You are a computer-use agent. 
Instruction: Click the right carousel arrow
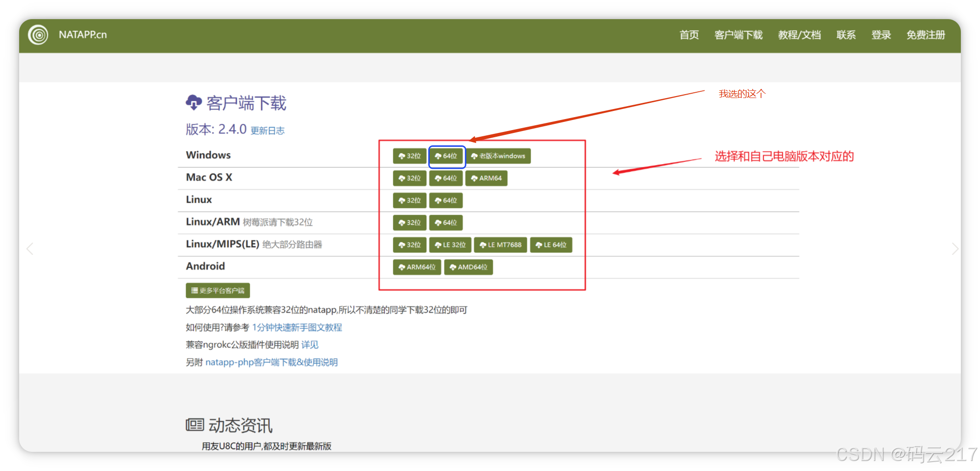[955, 249]
